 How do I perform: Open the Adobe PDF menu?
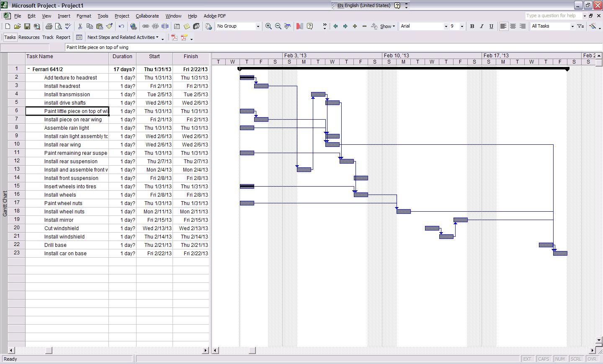215,16
